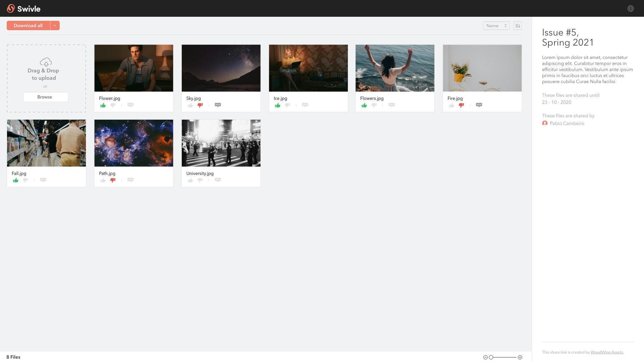Screen dimensions: 644x362
Task: Click the Download all button
Action: click(28, 25)
